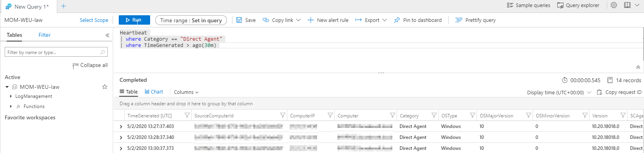This screenshot has width=644, height=153.
Task: Select Version cell in 13:27:37.403 row
Action: point(606,126)
